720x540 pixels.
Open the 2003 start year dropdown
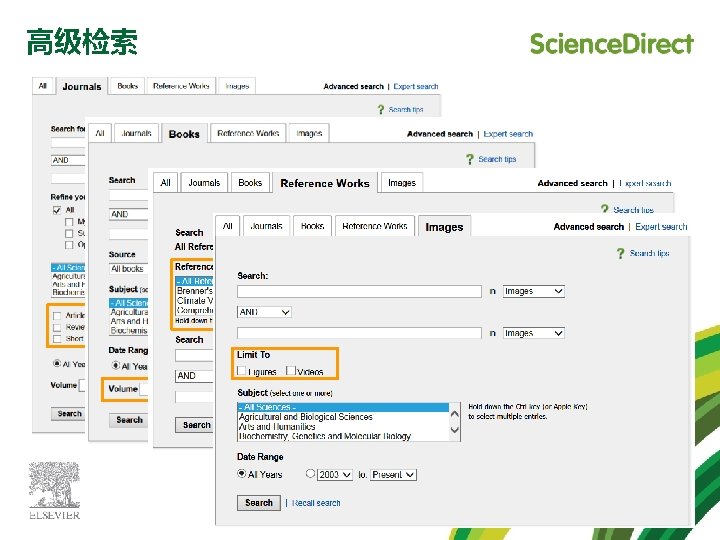point(334,474)
